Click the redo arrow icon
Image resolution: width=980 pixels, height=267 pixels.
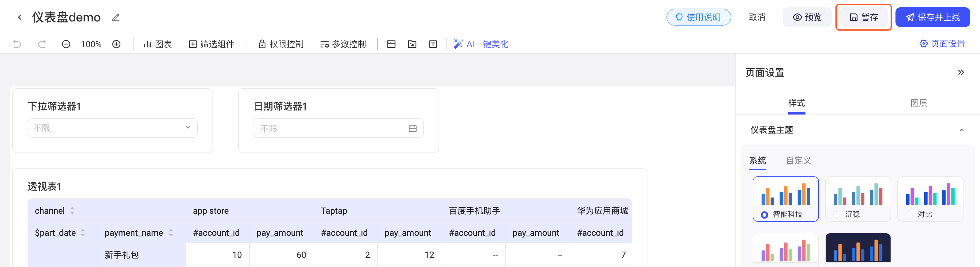pyautogui.click(x=41, y=44)
